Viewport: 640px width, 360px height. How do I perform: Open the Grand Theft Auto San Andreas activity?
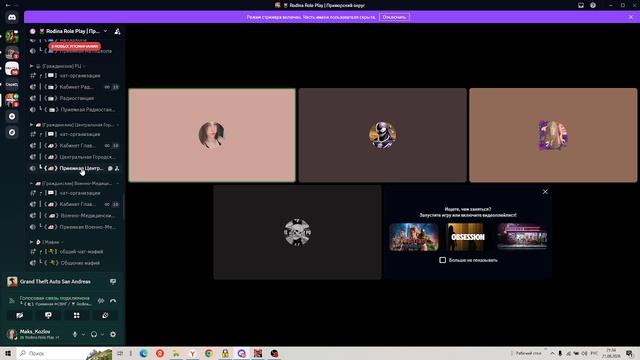[x=55, y=282]
